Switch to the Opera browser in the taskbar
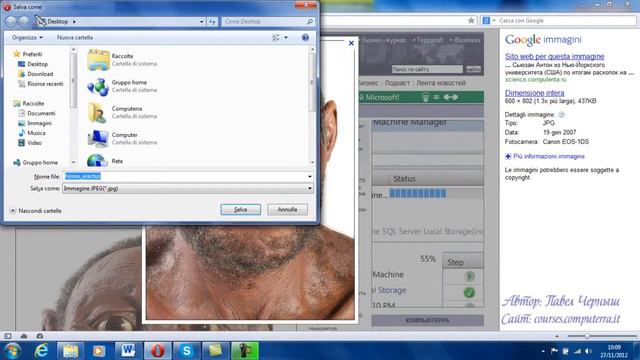The height and width of the screenshot is (360, 640). pyautogui.click(x=158, y=351)
